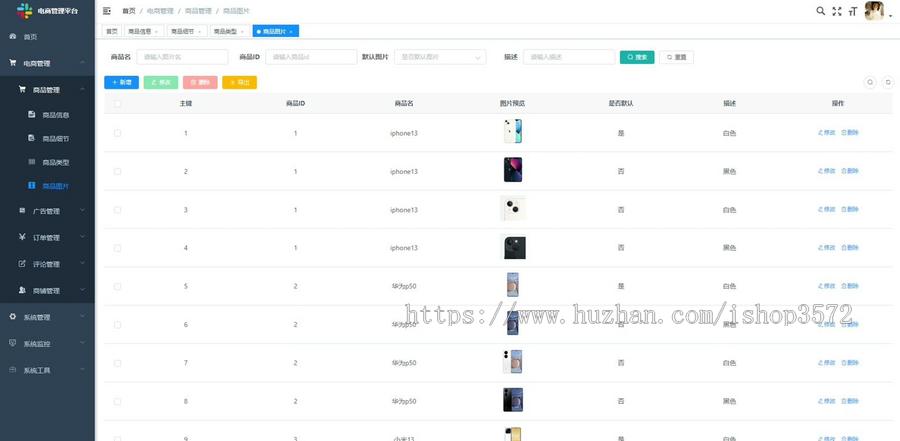This screenshot has width=900, height=441.
Task: Collapse 商品管理 using its chevron
Action: (82, 89)
